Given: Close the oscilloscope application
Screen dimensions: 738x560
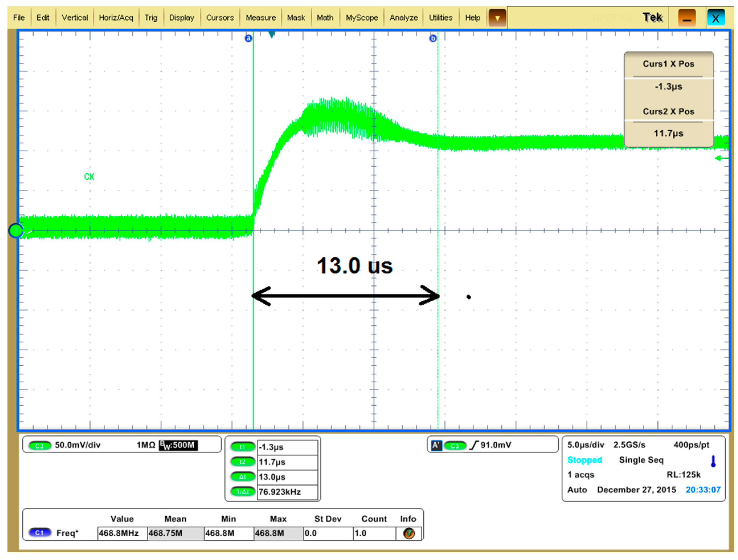Looking at the screenshot, I should pos(716,18).
